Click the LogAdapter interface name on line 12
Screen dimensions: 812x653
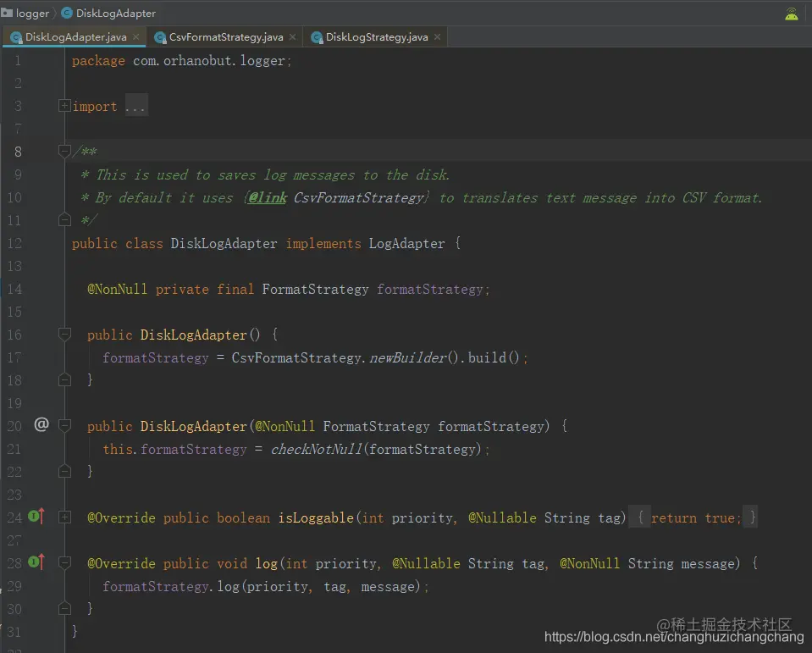pos(406,243)
